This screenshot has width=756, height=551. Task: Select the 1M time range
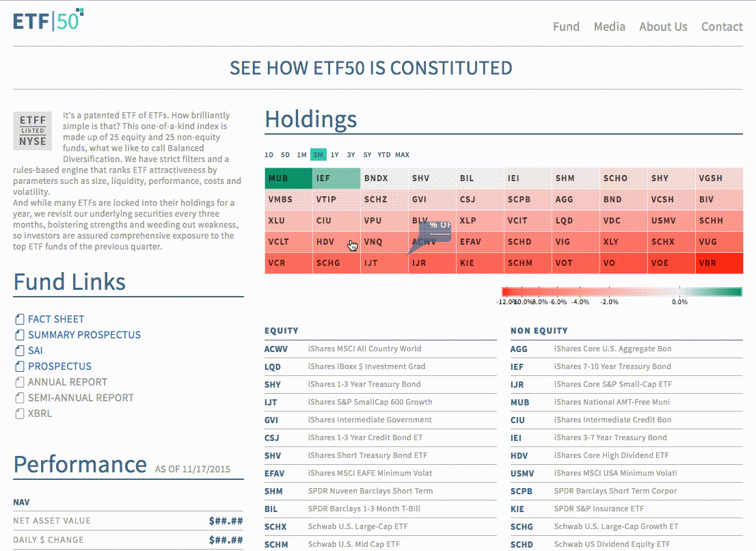coord(302,154)
